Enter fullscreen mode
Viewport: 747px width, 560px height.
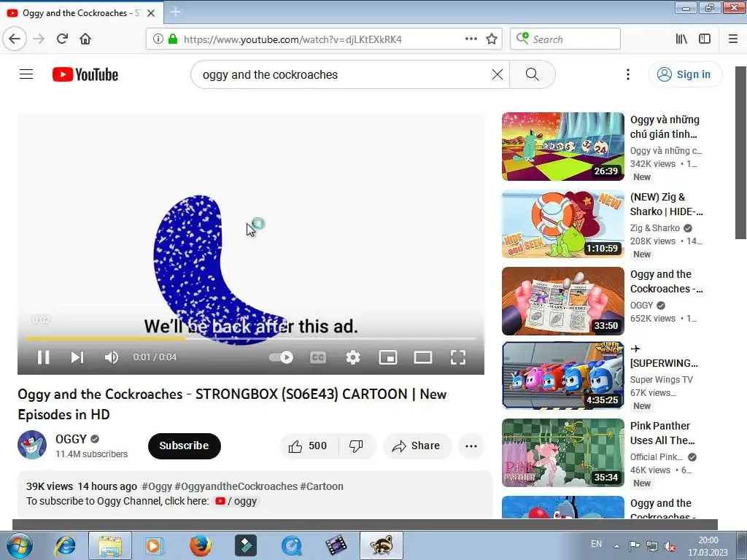pyautogui.click(x=458, y=357)
